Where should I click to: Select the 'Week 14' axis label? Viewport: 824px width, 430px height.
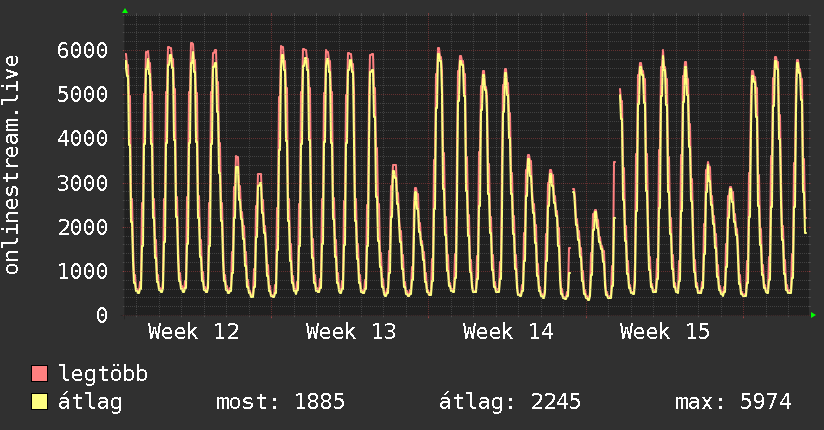coord(508,332)
